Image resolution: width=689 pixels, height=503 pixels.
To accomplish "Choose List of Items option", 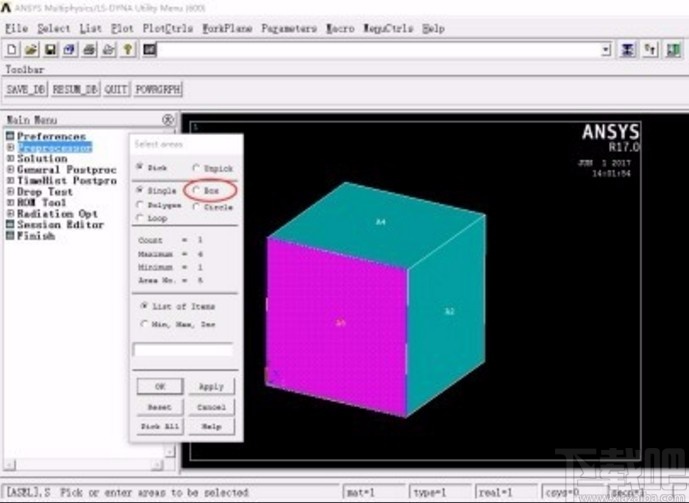I will click(x=144, y=305).
